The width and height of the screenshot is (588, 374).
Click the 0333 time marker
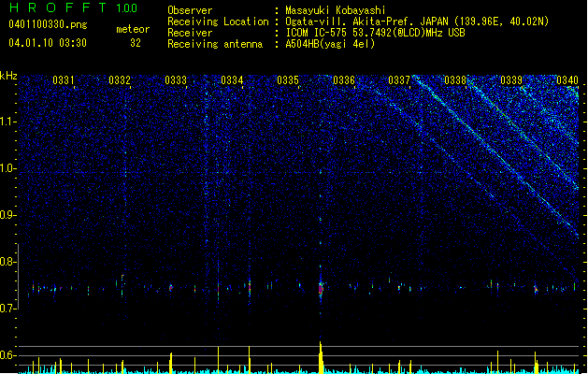click(x=176, y=80)
